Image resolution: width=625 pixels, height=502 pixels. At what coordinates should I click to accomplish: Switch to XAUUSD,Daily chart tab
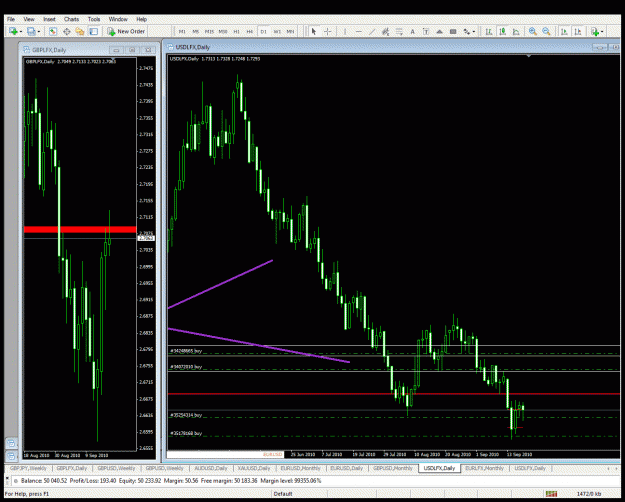tap(254, 468)
